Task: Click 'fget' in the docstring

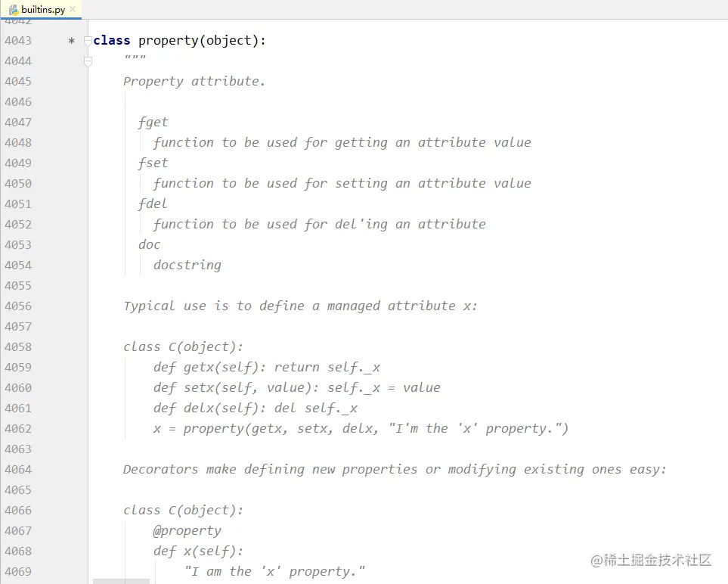Action: pos(153,123)
